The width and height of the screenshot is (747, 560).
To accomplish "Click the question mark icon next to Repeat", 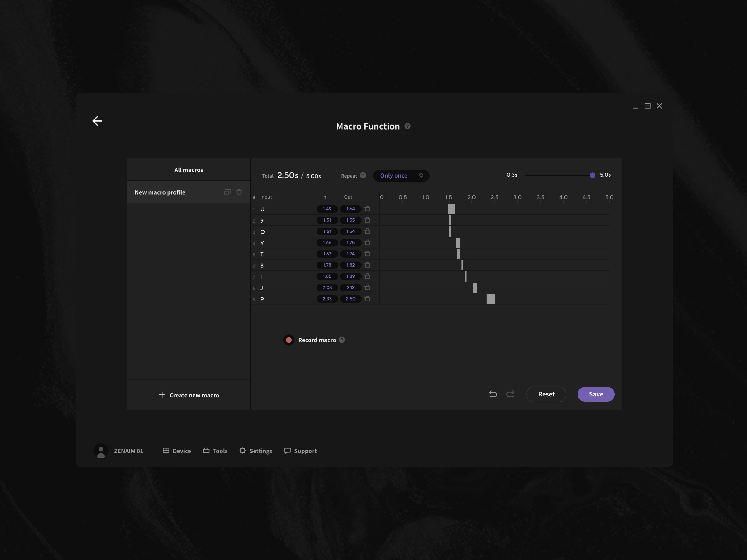I will [363, 175].
